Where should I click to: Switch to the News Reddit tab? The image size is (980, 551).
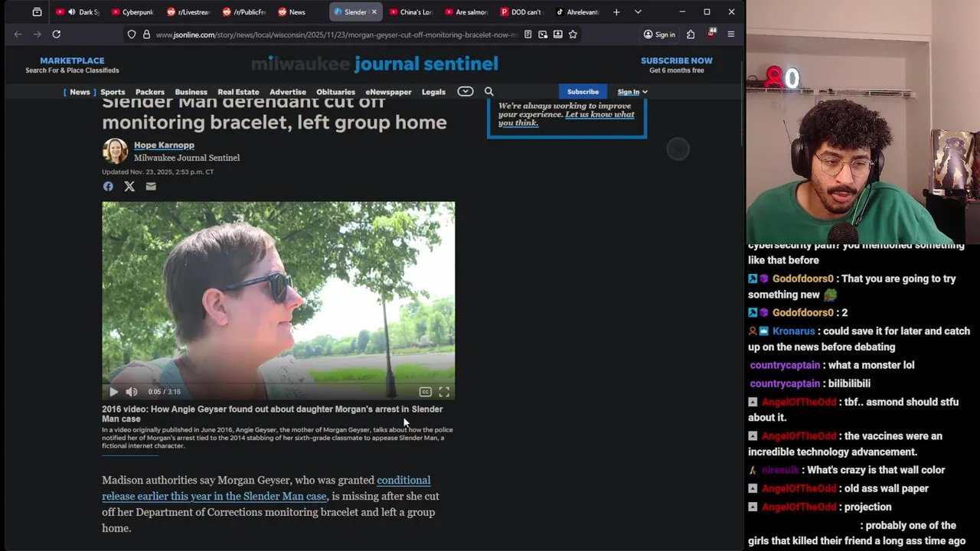(299, 12)
